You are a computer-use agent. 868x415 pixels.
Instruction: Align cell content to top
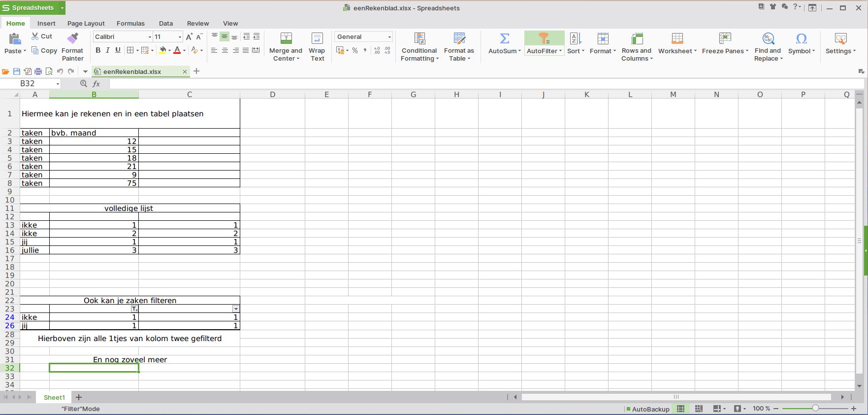pos(214,37)
